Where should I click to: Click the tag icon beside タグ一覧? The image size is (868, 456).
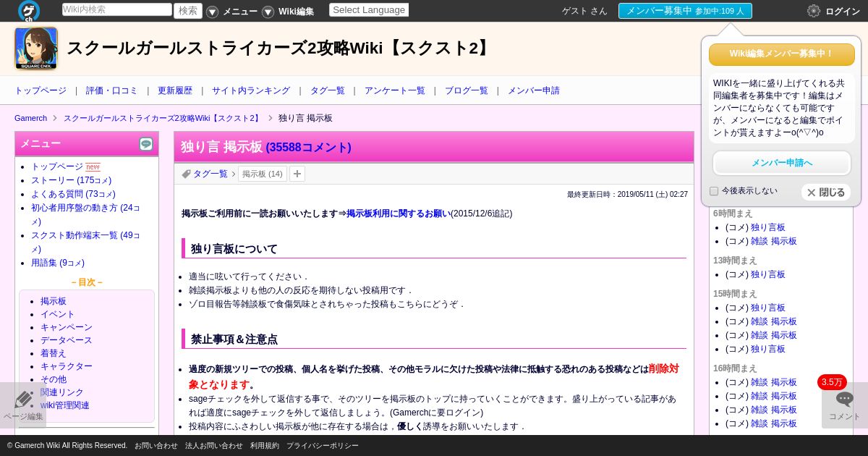click(186, 174)
